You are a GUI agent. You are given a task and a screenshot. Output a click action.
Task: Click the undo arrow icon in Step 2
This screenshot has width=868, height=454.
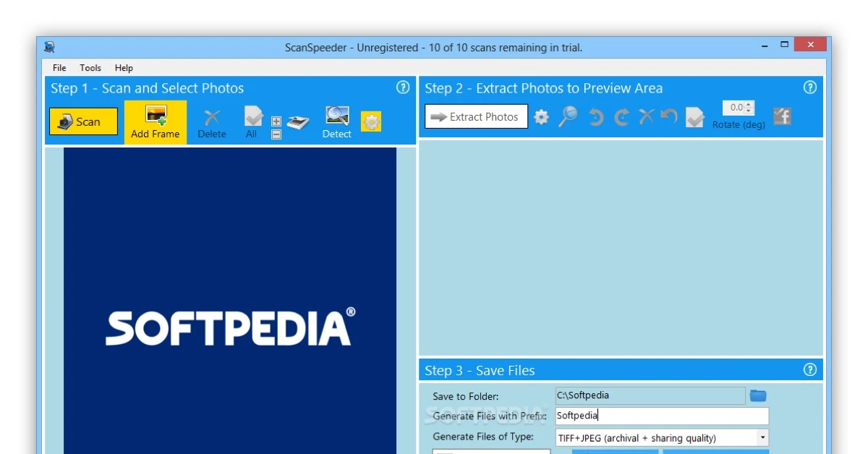click(x=669, y=116)
